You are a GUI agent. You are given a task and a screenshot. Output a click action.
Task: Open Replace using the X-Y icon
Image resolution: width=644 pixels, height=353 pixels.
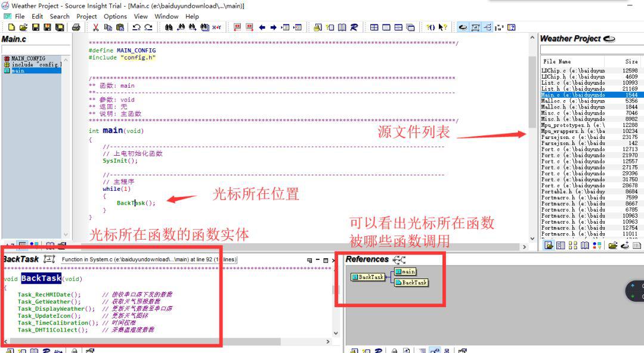pos(216,27)
